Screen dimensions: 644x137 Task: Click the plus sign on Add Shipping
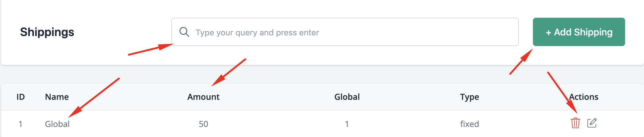(x=548, y=32)
